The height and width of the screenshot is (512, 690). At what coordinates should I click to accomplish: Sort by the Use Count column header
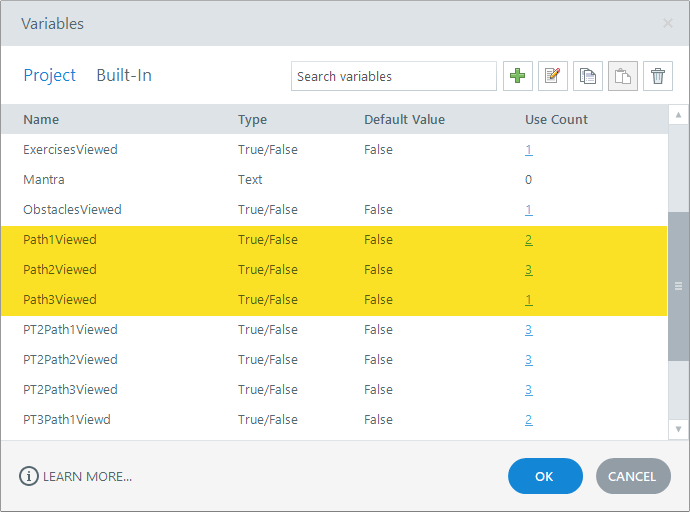coord(556,120)
